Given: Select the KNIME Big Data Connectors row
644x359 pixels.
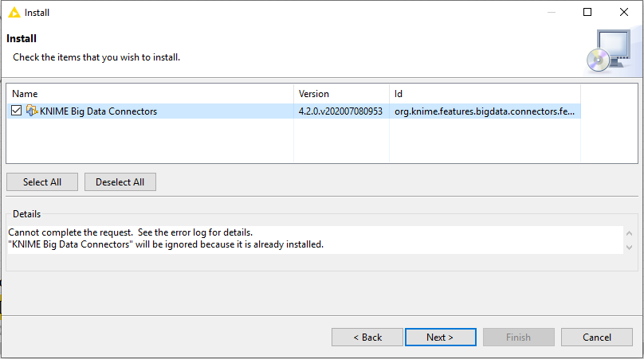Looking at the screenshot, I should point(293,111).
